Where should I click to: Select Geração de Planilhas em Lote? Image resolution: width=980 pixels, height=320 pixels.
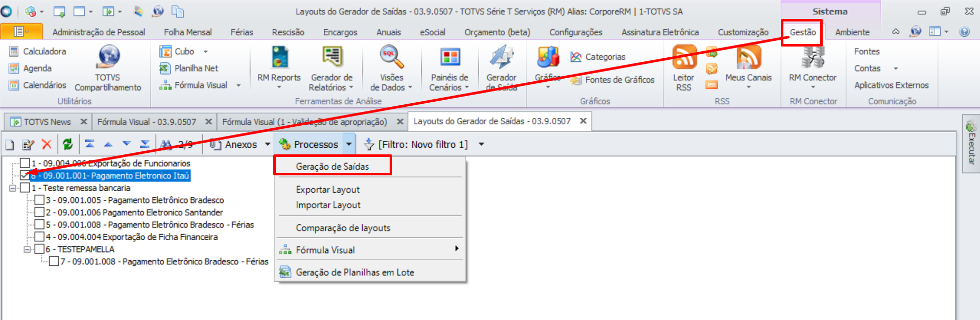[355, 272]
